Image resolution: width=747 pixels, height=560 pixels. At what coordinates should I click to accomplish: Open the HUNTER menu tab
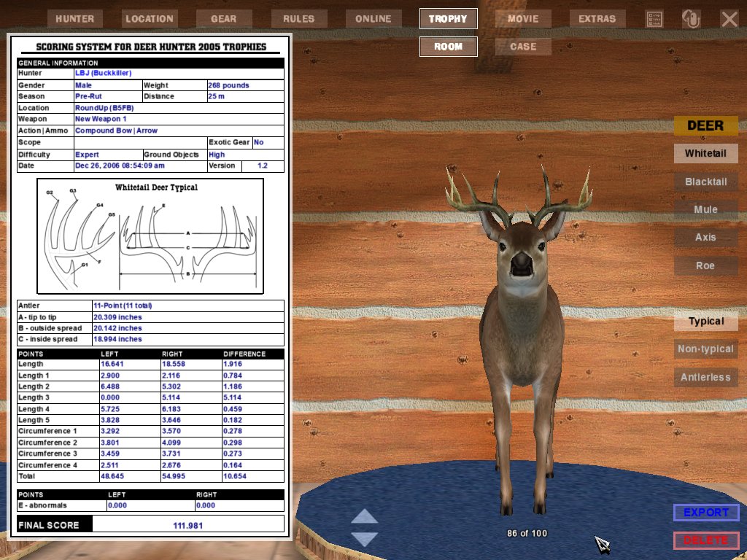75,19
